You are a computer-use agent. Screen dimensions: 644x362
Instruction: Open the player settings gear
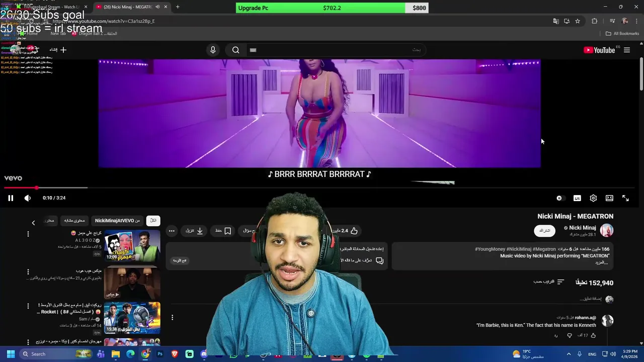point(593,198)
